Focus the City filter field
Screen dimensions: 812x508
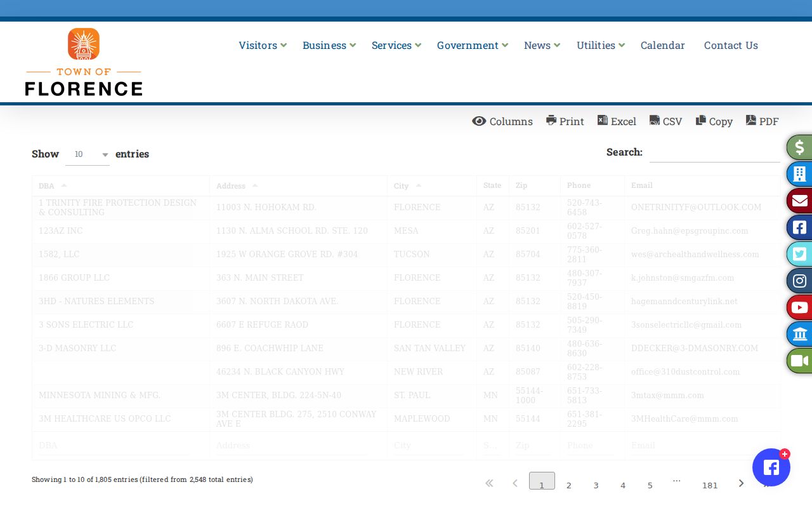coord(429,446)
